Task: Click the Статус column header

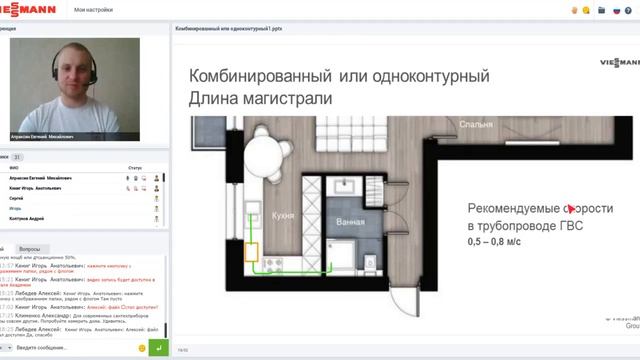Action: click(135, 168)
